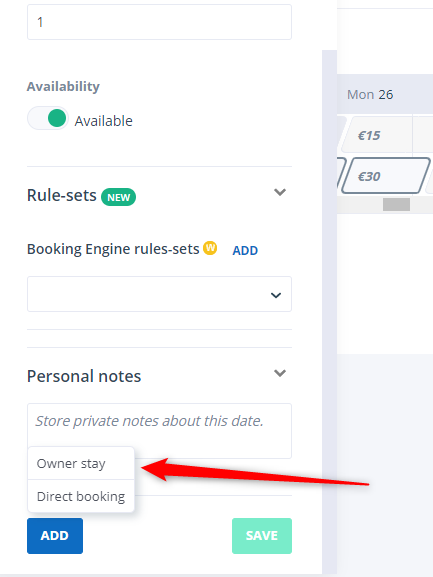Image resolution: width=433 pixels, height=577 pixels.
Task: Click the Mon 26 date header
Action: click(370, 95)
